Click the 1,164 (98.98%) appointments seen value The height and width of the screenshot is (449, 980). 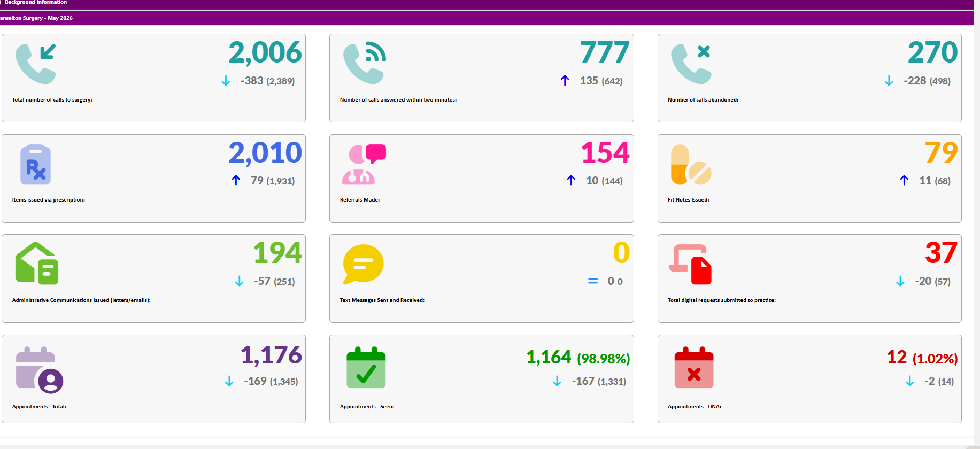(x=578, y=357)
